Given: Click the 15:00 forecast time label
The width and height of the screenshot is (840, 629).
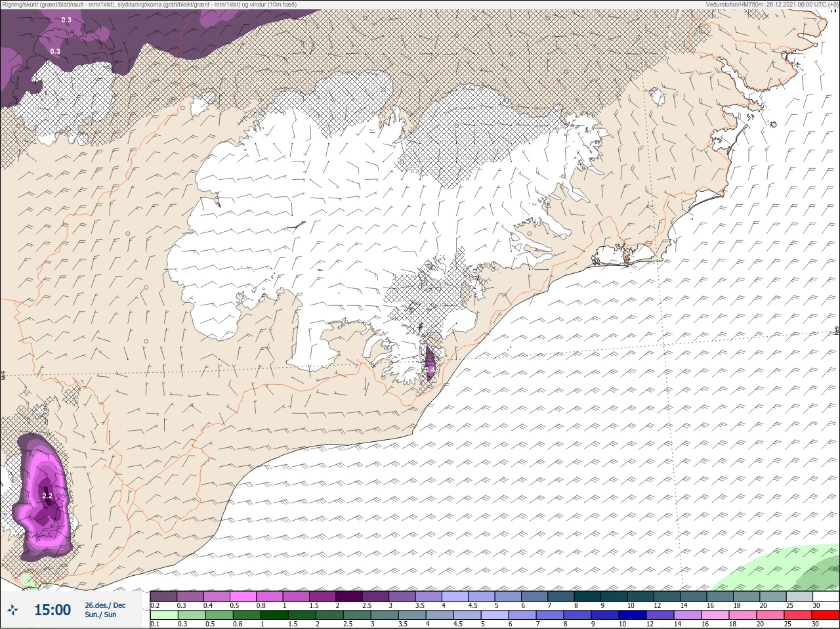Looking at the screenshot, I should [52, 610].
